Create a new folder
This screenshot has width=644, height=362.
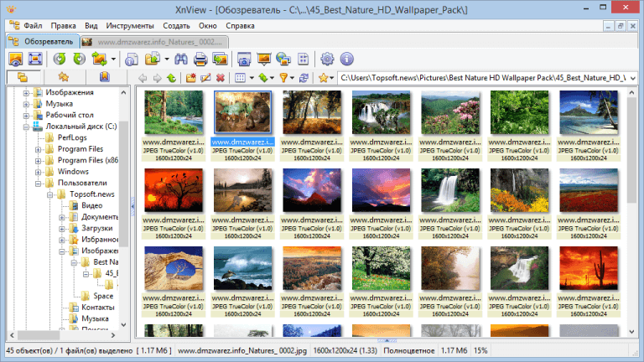[x=190, y=78]
